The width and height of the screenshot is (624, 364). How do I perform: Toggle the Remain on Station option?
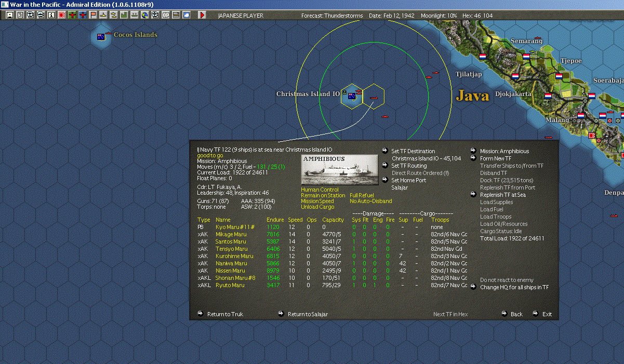pyautogui.click(x=323, y=196)
